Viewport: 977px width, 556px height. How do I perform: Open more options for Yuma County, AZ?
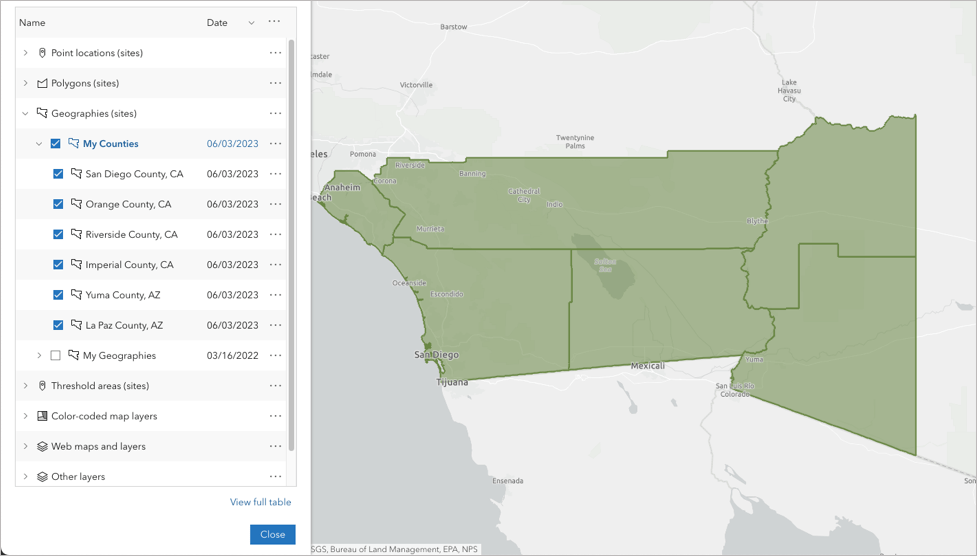click(275, 295)
